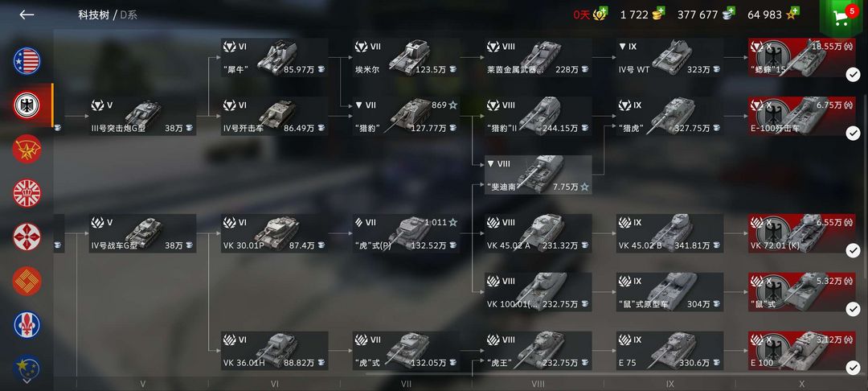Select the France fleur-de-lis nation icon

pos(27,325)
